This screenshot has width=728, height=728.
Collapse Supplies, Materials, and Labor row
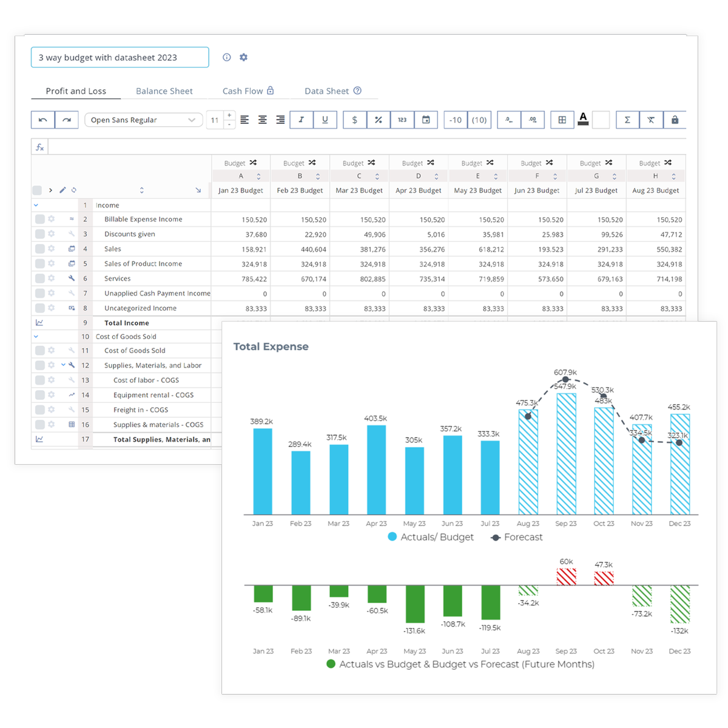click(x=63, y=365)
